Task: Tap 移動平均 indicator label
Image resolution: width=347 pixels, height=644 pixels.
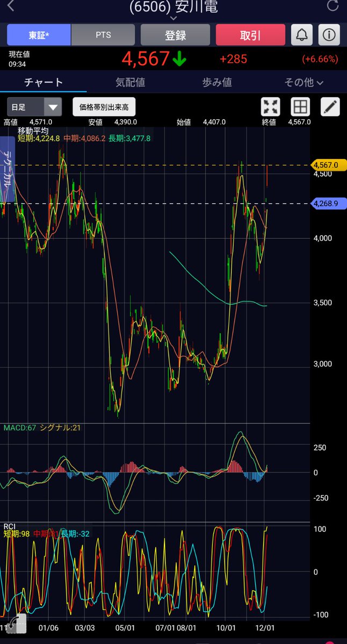Action: [x=33, y=130]
